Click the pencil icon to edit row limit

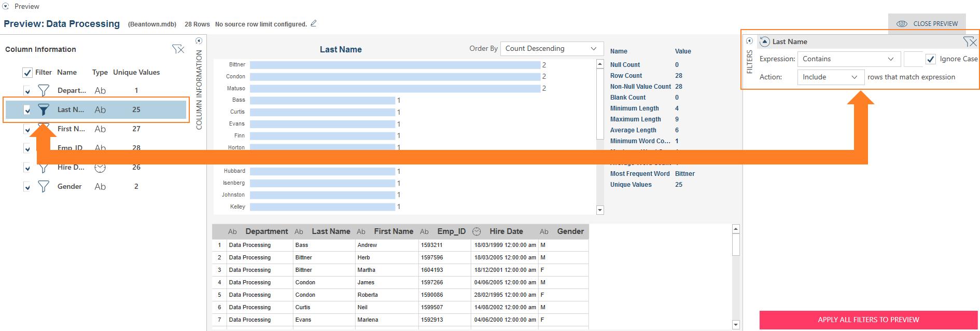click(313, 23)
